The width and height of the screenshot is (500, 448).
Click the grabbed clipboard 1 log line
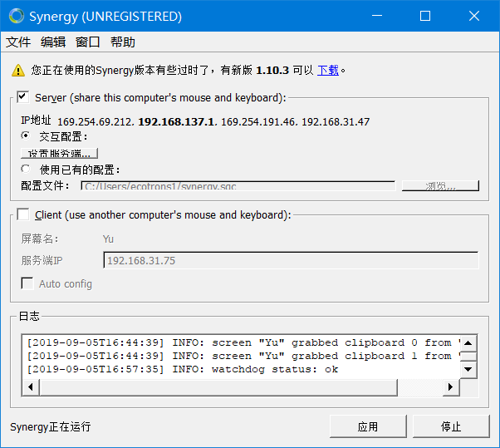click(x=243, y=356)
